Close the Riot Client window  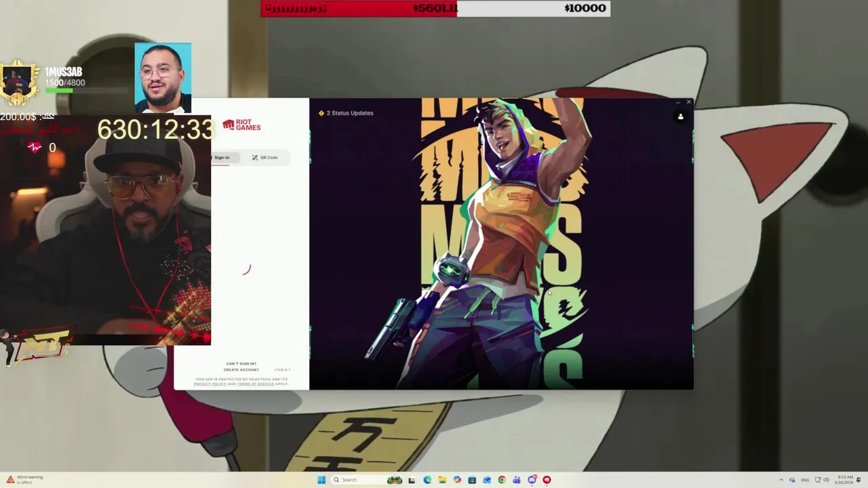coord(688,102)
